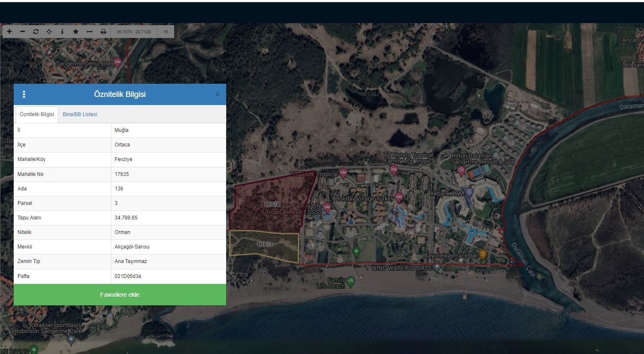Screen dimensions: 644x354
Task: Select the Pafta value 021D05d3a
Action: [128, 276]
